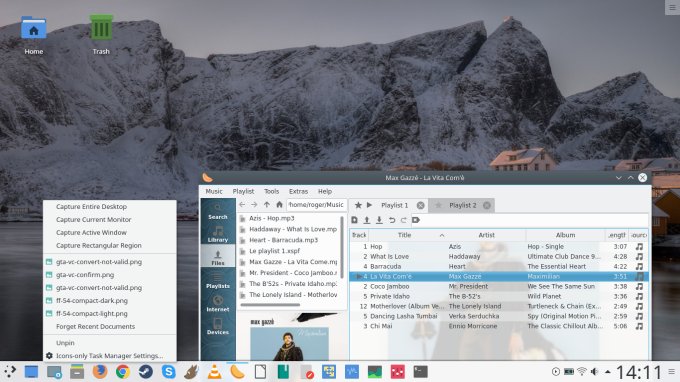Click the file browser path field
The height and width of the screenshot is (382, 680).
coord(316,205)
